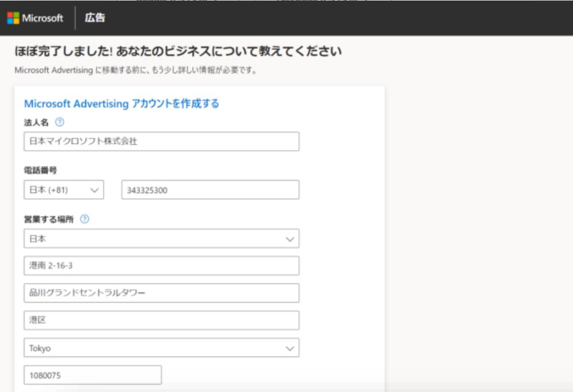
Task: Open the help icon beside 営業する場所
Action: pos(85,219)
